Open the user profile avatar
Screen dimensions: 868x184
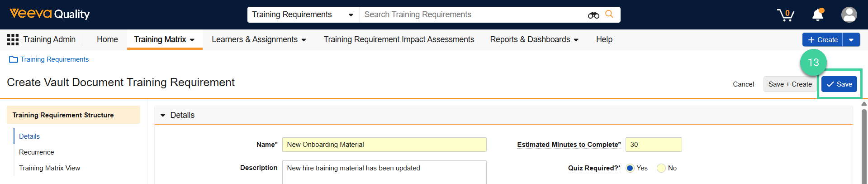click(849, 15)
